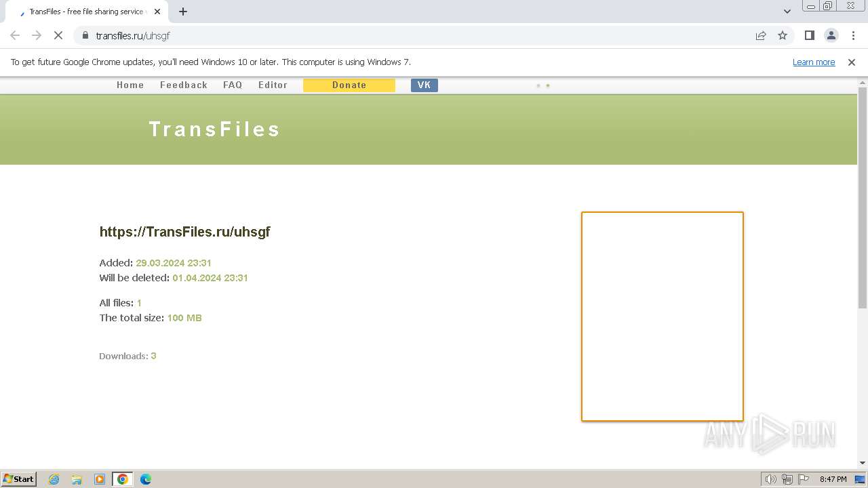Launch Internet Explorer from taskbar
Viewport: 868px width, 488px height.
point(54,479)
